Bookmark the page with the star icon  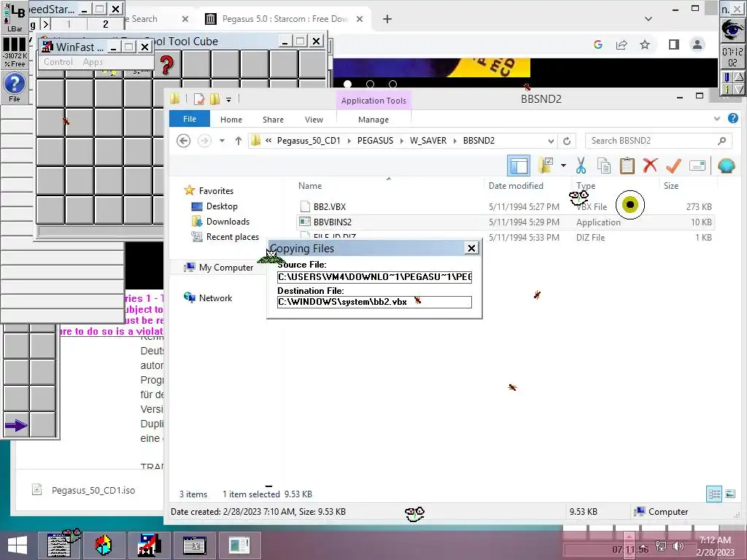tap(645, 44)
